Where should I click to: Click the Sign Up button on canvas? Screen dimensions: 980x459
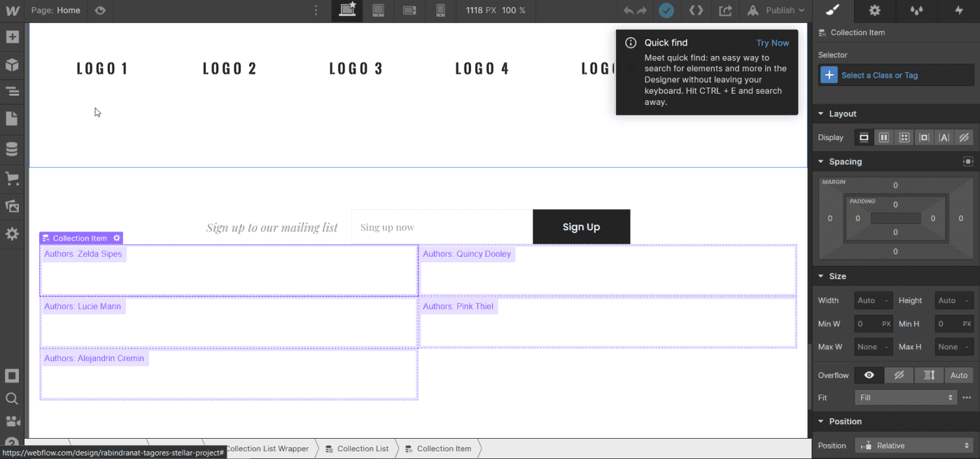coord(581,227)
